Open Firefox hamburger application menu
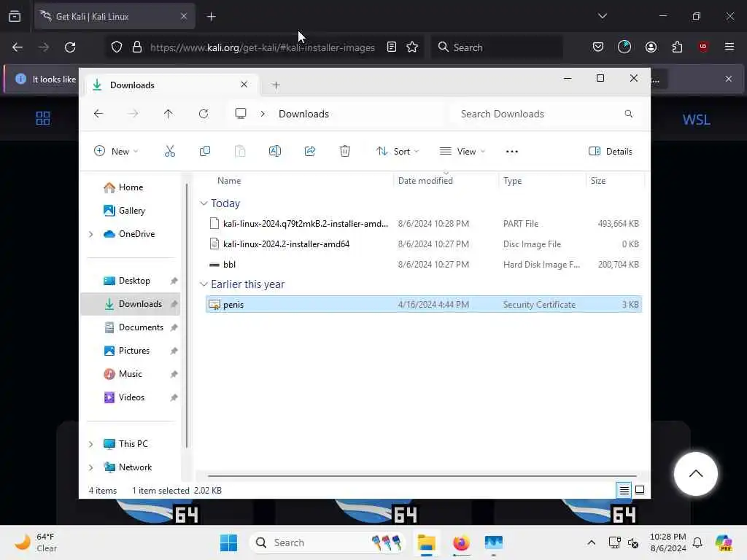 729,47
